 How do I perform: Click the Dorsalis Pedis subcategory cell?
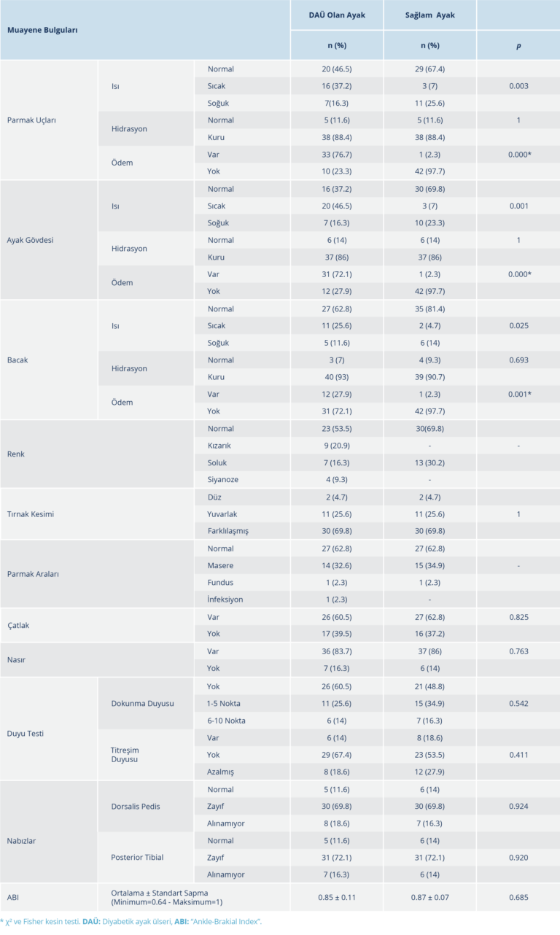[x=135, y=807]
